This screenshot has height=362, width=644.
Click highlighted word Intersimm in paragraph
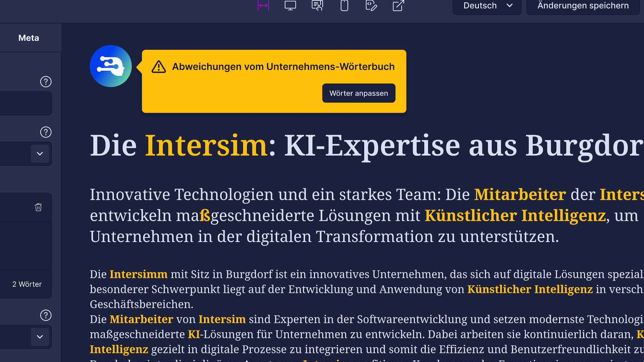click(138, 274)
